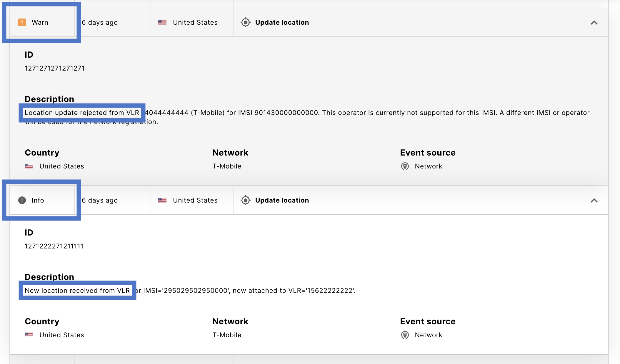The height and width of the screenshot is (364, 620).
Task: Click the Network event source icon in Info details
Action: (x=405, y=335)
